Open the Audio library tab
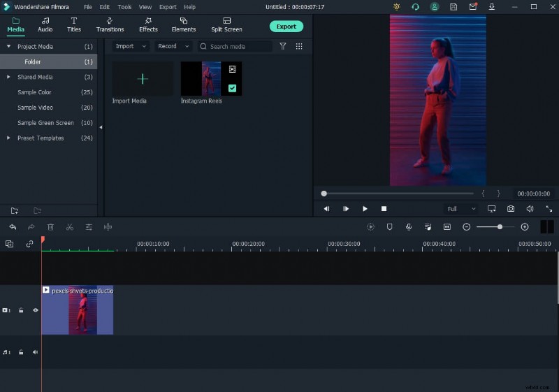Screen dimensions: 559x392 coord(45,24)
